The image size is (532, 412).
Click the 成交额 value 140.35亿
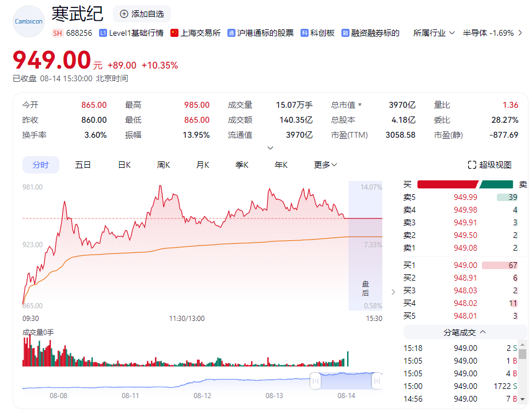click(x=296, y=120)
